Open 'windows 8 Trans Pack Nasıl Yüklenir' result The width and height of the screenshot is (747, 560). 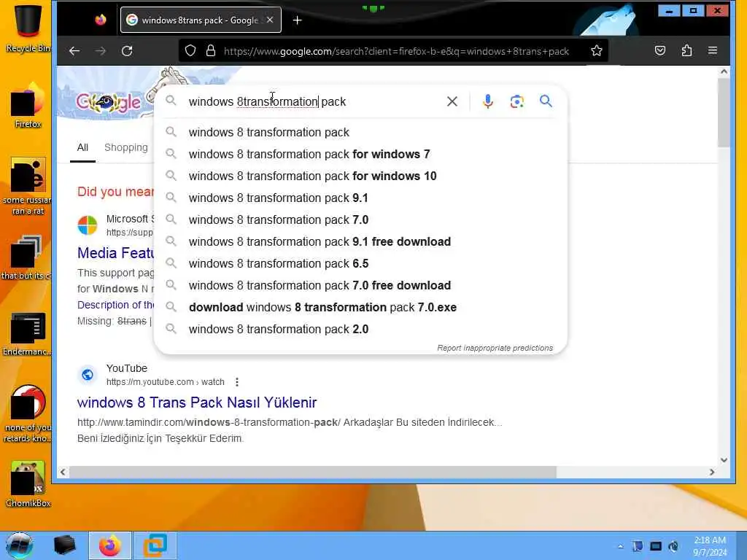click(197, 402)
